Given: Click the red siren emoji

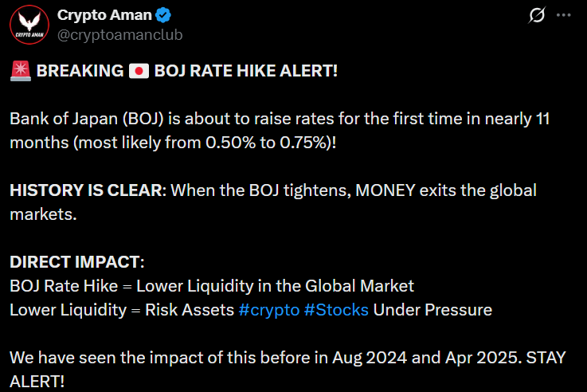Looking at the screenshot, I should (x=20, y=71).
